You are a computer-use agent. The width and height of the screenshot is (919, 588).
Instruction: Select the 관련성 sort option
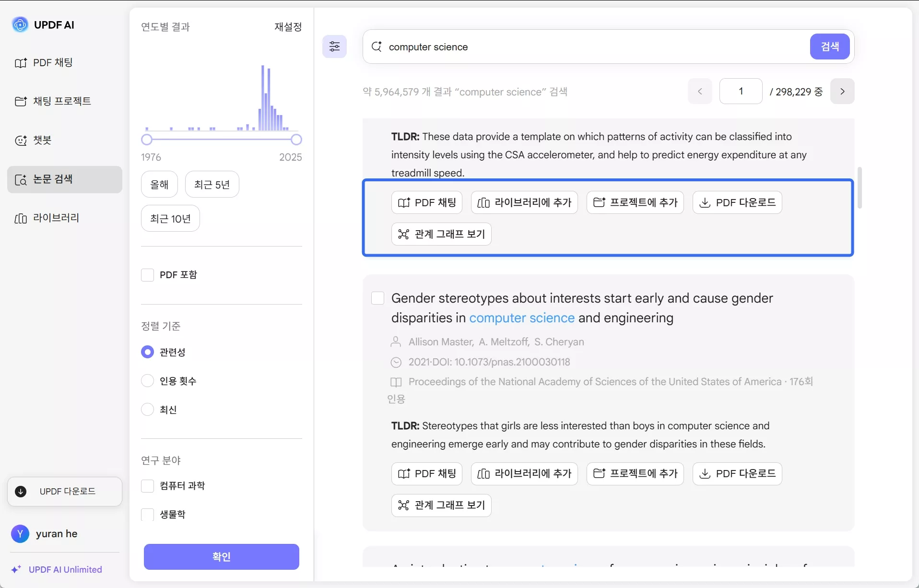pyautogui.click(x=147, y=352)
